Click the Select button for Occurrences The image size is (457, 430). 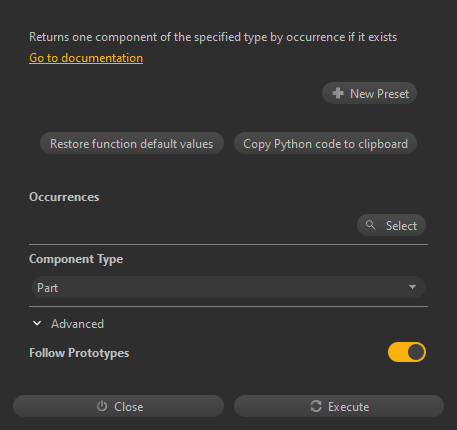pyautogui.click(x=391, y=225)
